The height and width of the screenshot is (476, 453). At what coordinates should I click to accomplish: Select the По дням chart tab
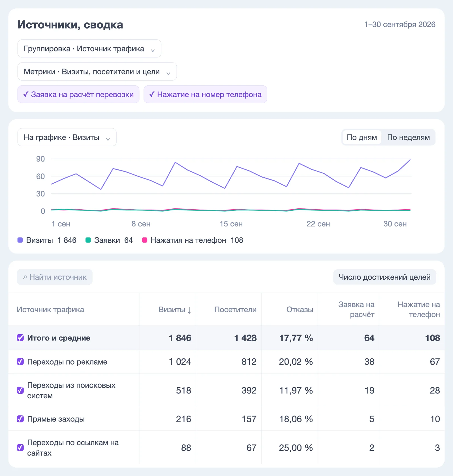point(362,137)
